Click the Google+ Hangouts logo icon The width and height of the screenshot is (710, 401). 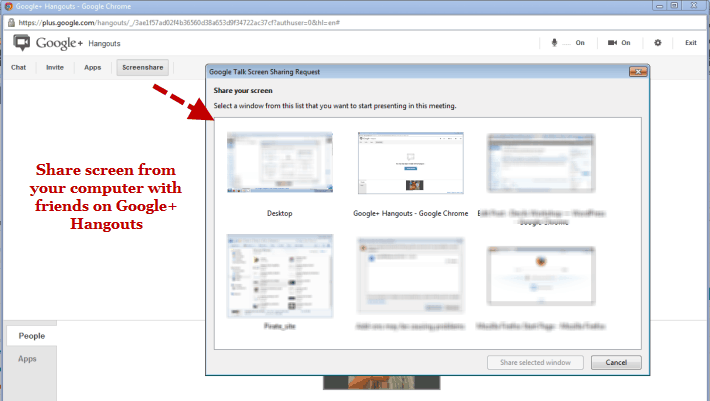(x=22, y=43)
